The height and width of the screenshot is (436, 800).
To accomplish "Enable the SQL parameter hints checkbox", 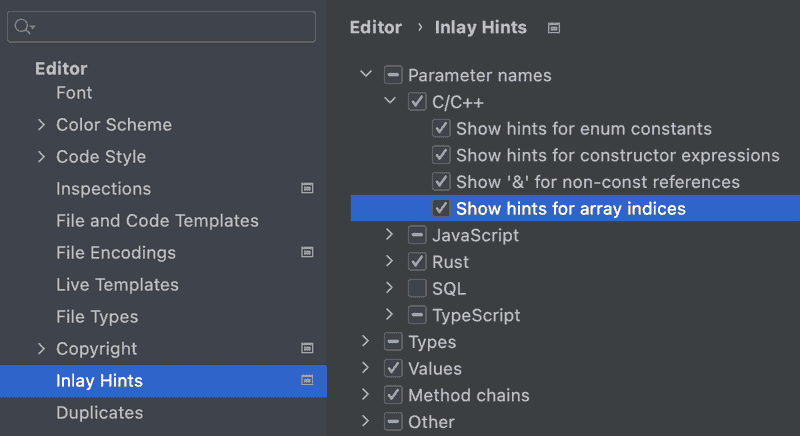I will click(417, 288).
